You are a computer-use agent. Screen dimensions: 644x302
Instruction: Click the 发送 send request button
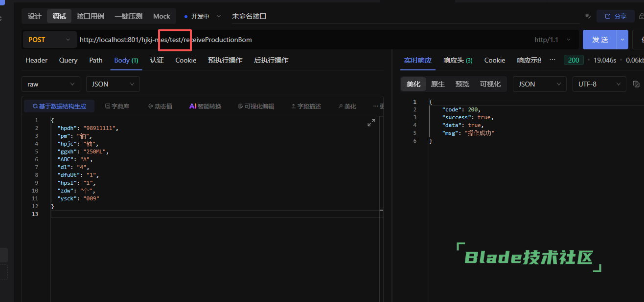(x=599, y=40)
